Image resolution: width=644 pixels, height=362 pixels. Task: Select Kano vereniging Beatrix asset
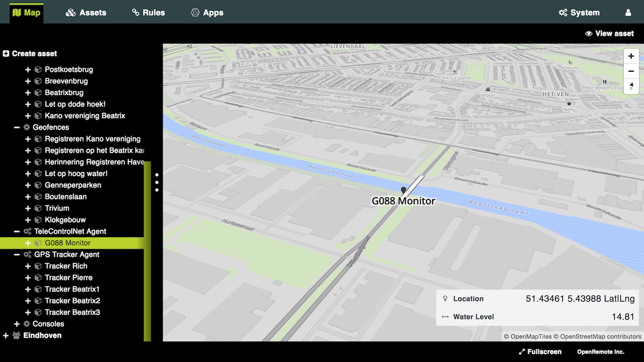(x=85, y=116)
